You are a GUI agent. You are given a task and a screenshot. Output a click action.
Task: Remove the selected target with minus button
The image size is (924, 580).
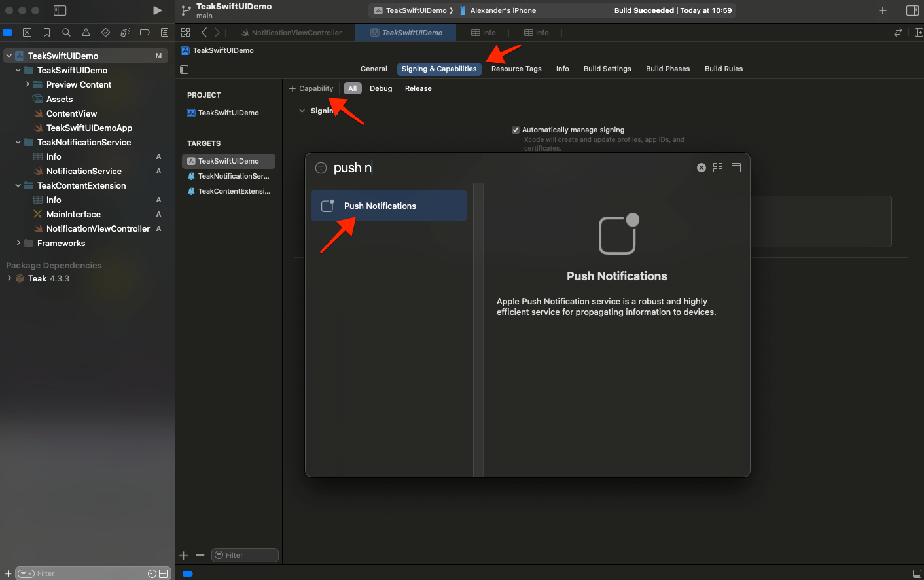pos(200,555)
